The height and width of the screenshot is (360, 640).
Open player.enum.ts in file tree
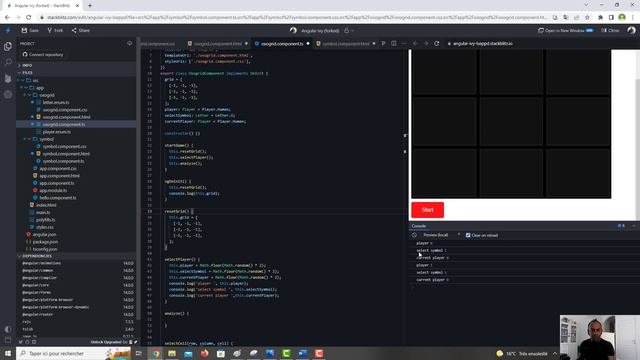[x=57, y=132]
